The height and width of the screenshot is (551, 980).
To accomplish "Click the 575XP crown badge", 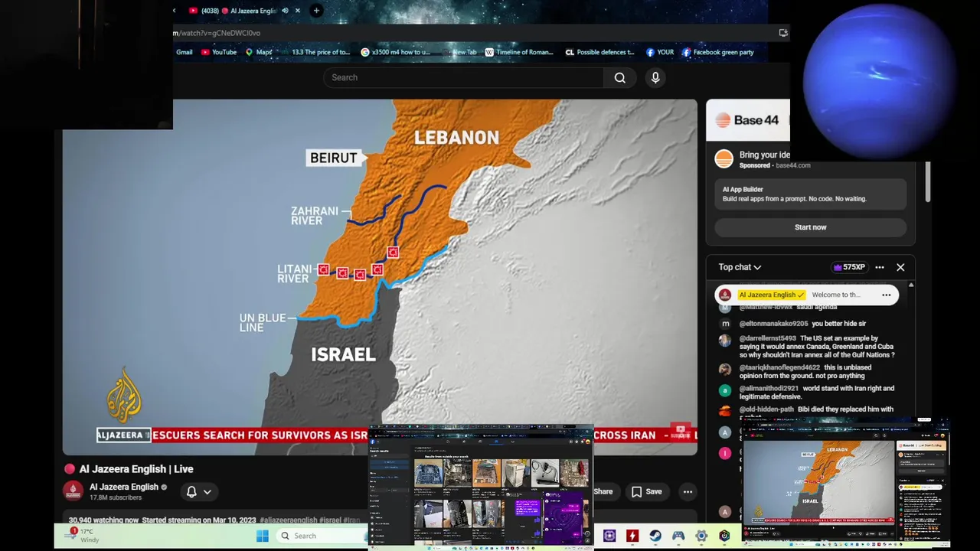I will click(x=848, y=267).
